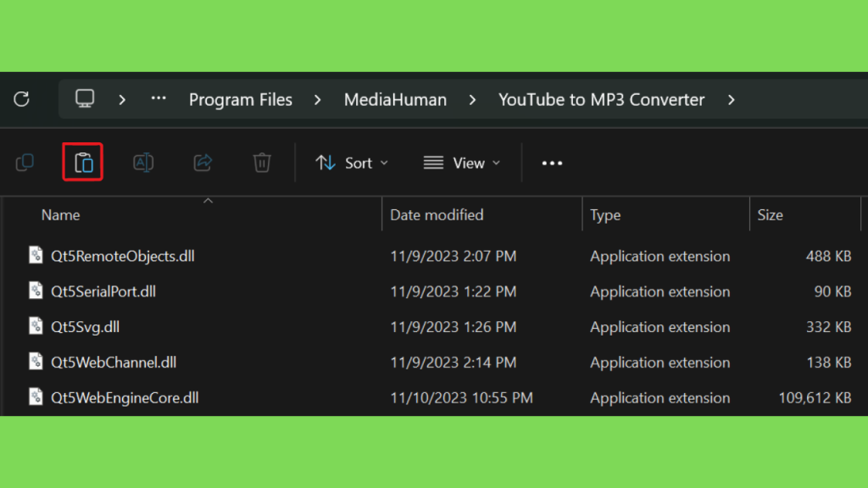Click the Qt5RemoteObjects.dll file icon

point(36,255)
